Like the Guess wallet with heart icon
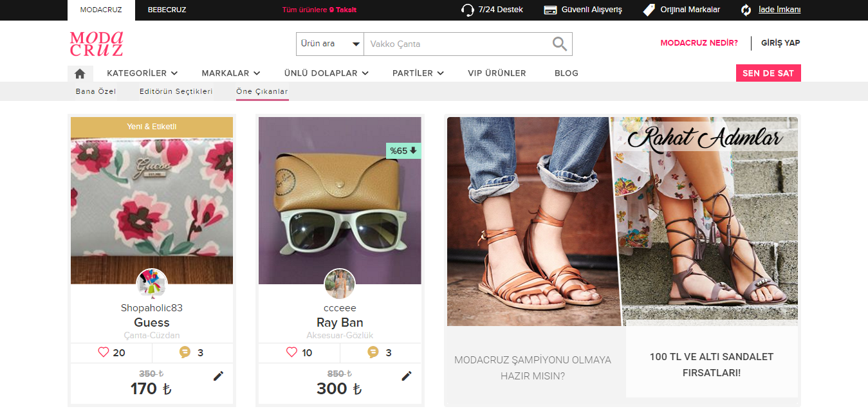Screen dimensions: 868x418 pyautogui.click(x=104, y=352)
